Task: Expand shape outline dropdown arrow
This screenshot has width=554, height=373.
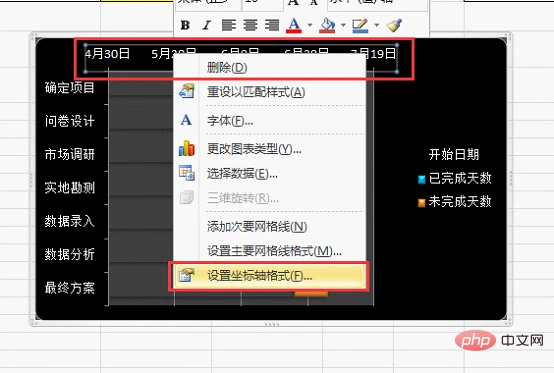Action: pyautogui.click(x=376, y=25)
